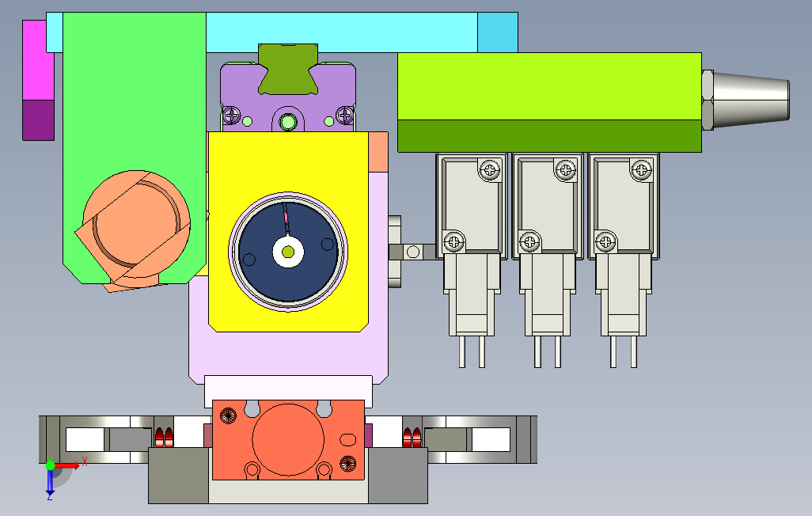
Task: Click the upper-left countersunk screw on the orange block
Action: (x=228, y=415)
